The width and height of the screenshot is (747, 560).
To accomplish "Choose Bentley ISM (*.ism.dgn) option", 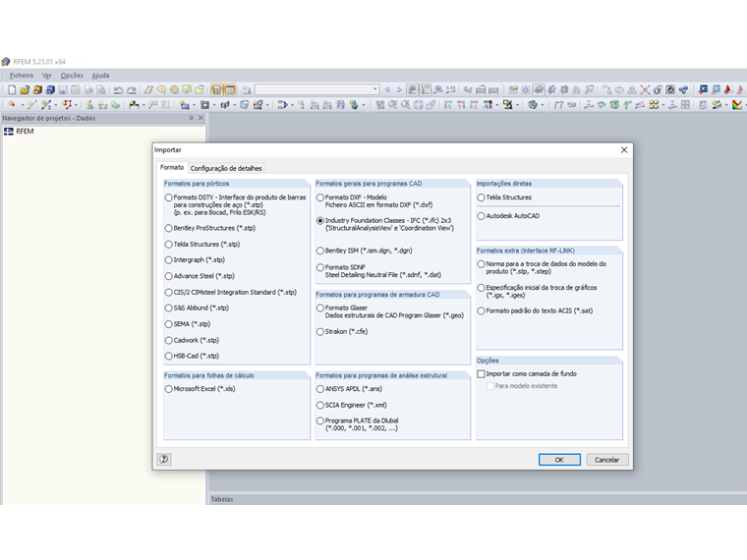I will point(320,251).
